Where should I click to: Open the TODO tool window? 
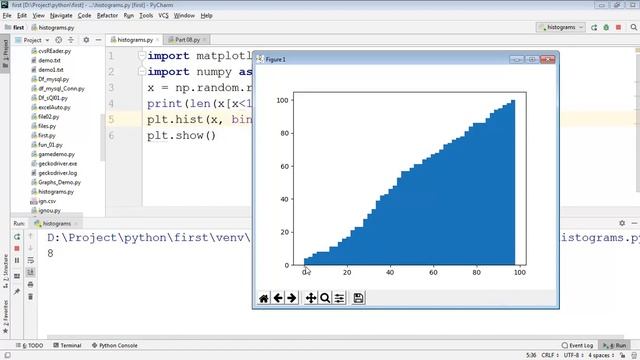coord(29,345)
